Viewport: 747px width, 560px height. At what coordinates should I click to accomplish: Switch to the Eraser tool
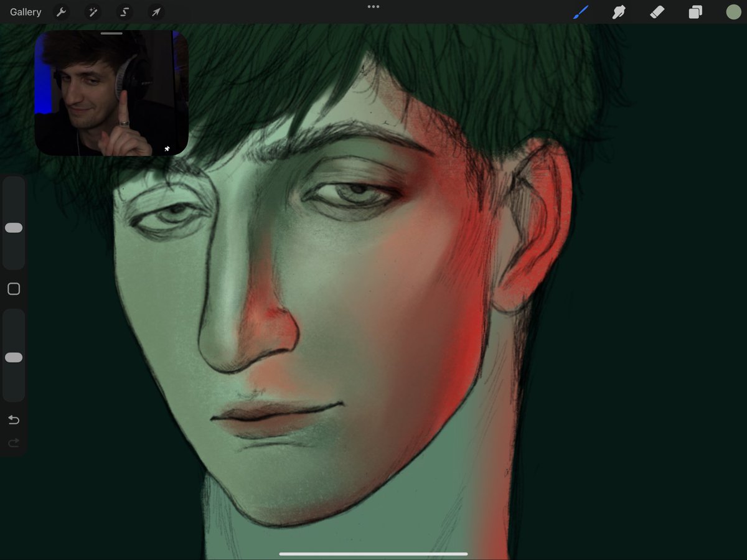click(x=657, y=11)
